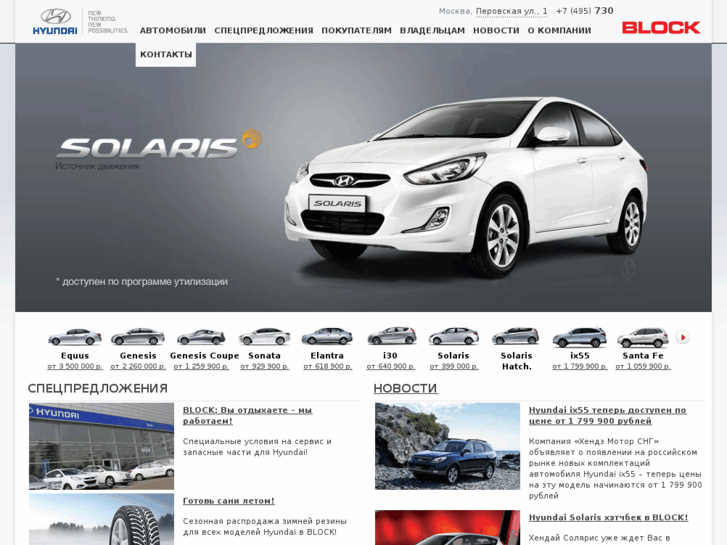Click the СПЕЦПРЕДЛОЖЕНИЯ section heading
The height and width of the screenshot is (545, 727).
97,388
